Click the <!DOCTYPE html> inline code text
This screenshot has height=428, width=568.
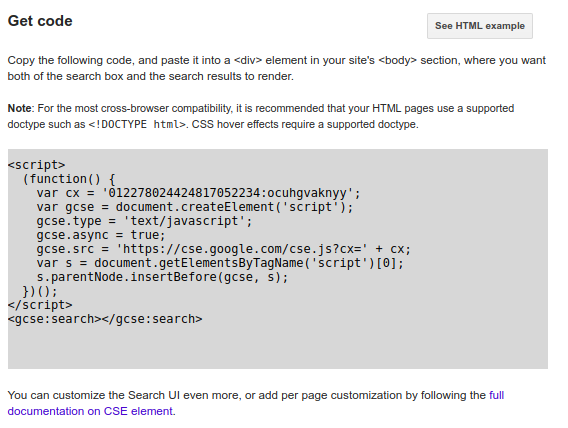(137, 124)
